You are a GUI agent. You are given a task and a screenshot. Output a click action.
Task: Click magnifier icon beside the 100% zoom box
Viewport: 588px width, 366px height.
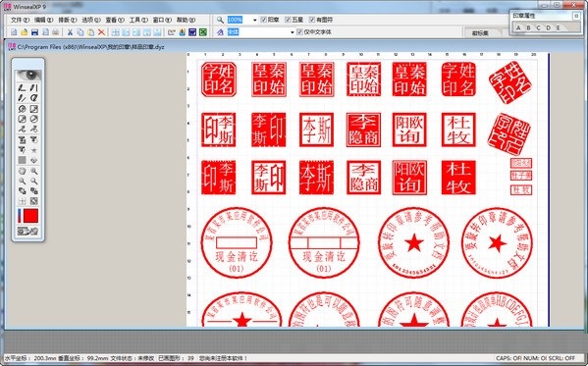pos(220,20)
